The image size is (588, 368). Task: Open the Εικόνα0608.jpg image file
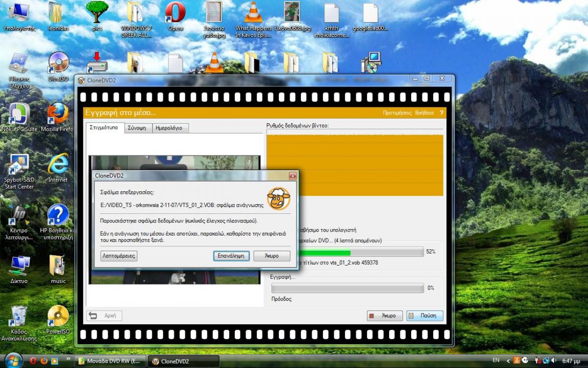pos(293,17)
